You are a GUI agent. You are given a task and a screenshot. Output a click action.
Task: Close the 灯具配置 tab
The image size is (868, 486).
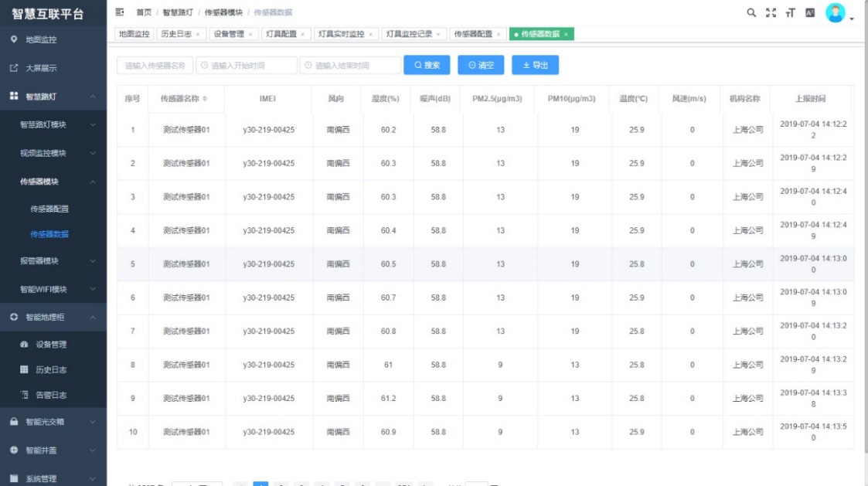[302, 35]
